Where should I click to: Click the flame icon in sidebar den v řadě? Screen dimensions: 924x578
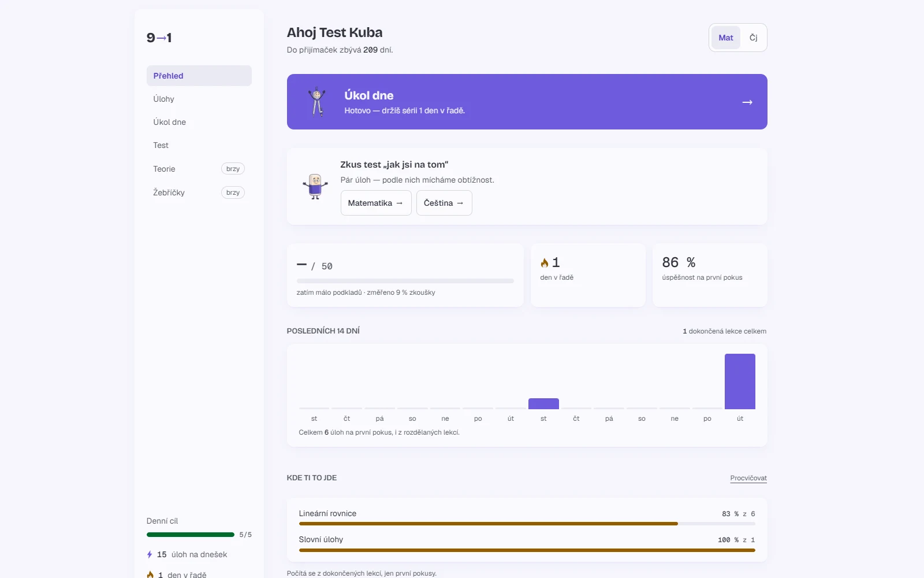click(x=150, y=575)
